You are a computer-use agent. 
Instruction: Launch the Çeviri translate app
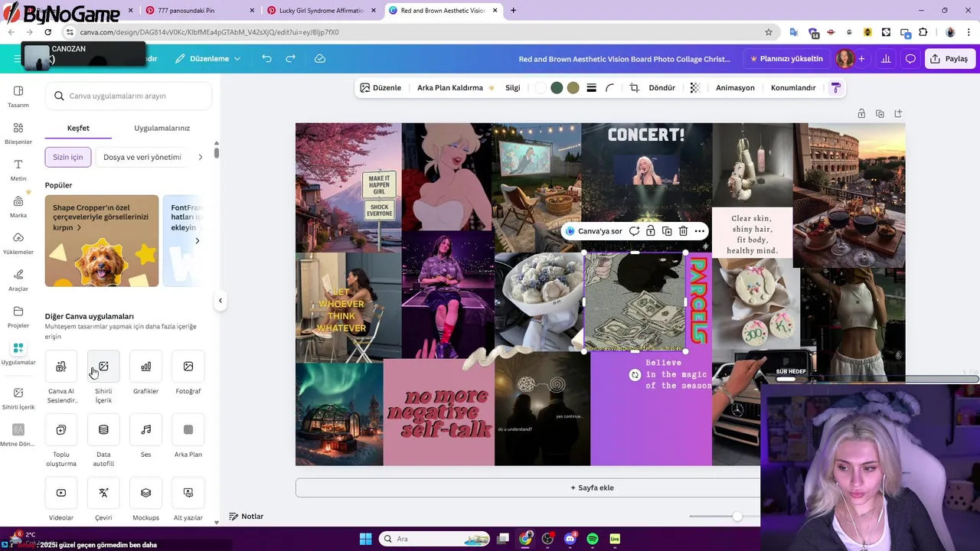tap(103, 493)
